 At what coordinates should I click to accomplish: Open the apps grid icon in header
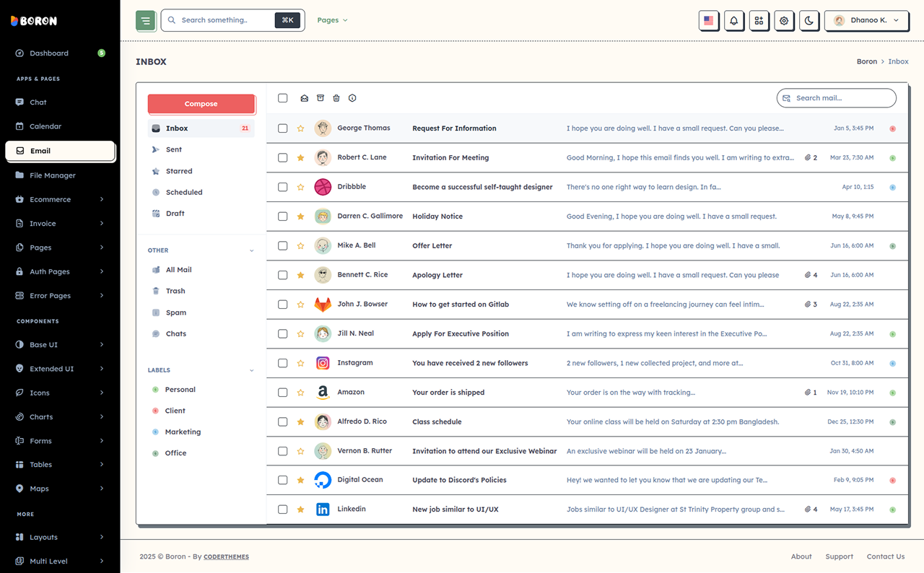click(759, 20)
